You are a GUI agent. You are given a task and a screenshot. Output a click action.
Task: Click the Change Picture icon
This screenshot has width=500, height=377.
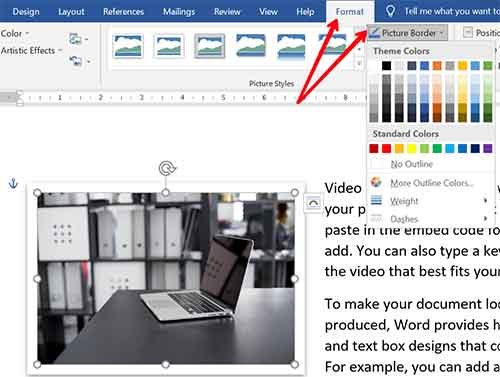tap(75, 39)
